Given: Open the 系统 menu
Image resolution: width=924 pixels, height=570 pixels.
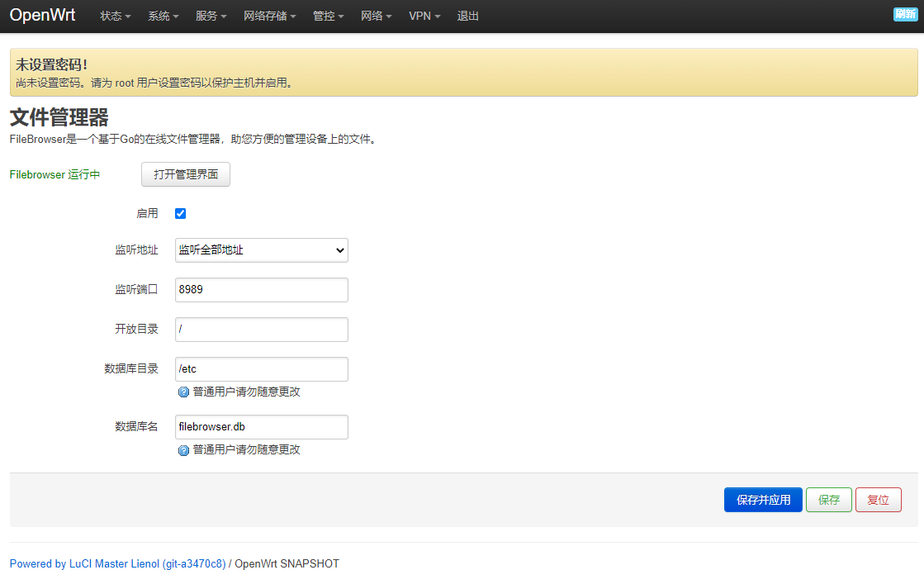Looking at the screenshot, I should pyautogui.click(x=163, y=15).
